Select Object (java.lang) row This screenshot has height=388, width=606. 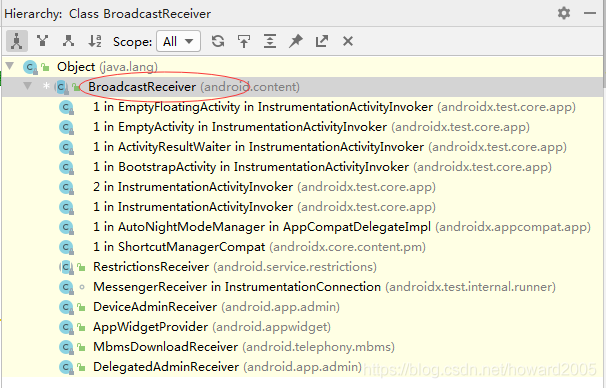click(x=302, y=67)
